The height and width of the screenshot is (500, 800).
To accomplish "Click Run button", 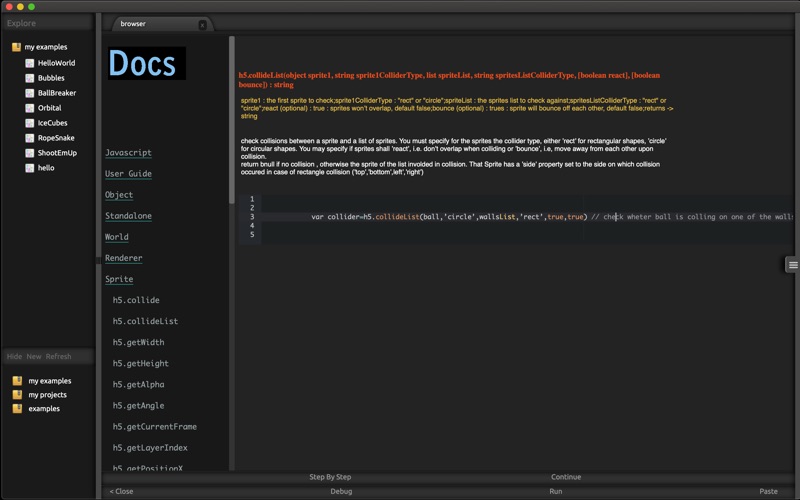I will [556, 491].
